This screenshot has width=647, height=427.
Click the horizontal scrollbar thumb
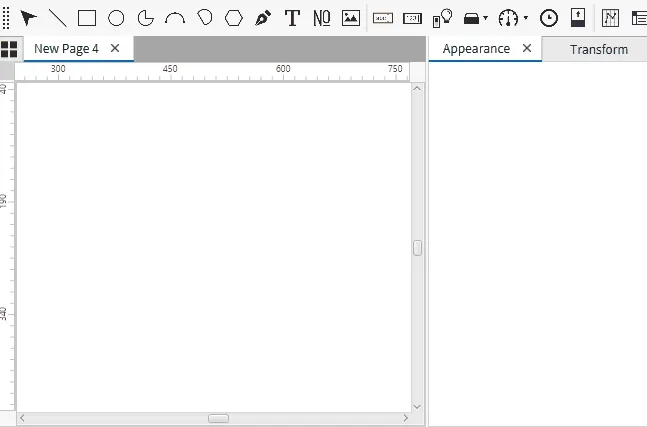point(218,418)
